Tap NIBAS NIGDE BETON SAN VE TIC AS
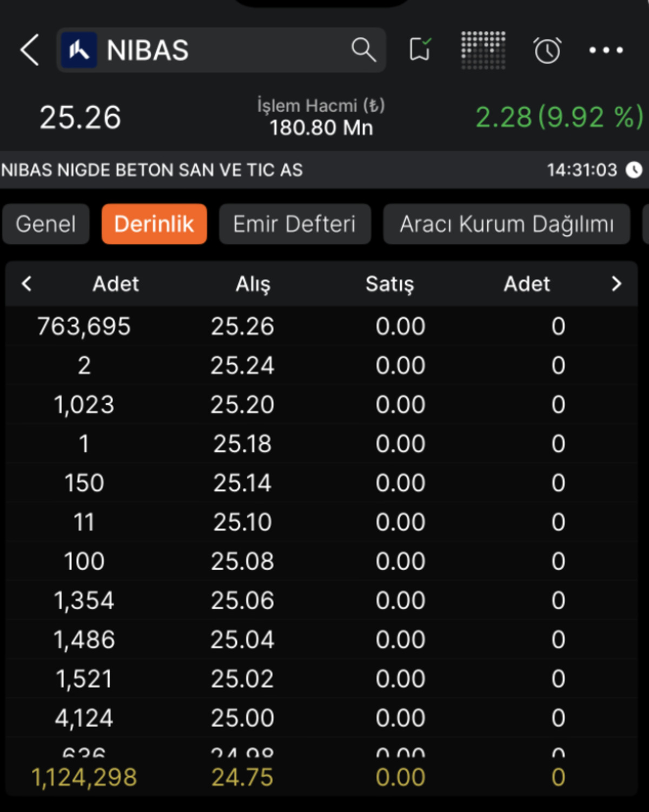This screenshot has width=649, height=812. pos(152,170)
